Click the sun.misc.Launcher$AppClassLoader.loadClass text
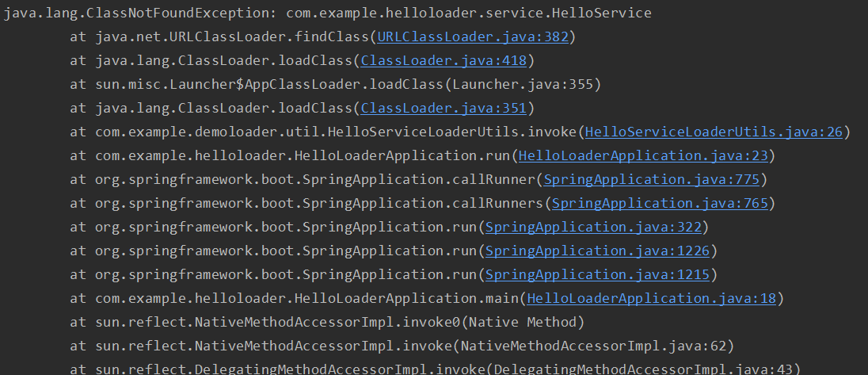Viewport: 868px width, 375px height. click(x=269, y=85)
